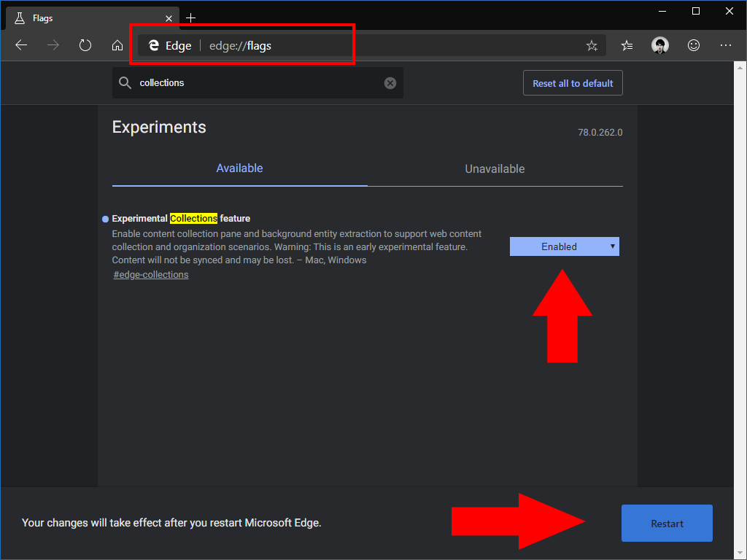
Task: Send feedback via smiley icon
Action: [x=693, y=45]
